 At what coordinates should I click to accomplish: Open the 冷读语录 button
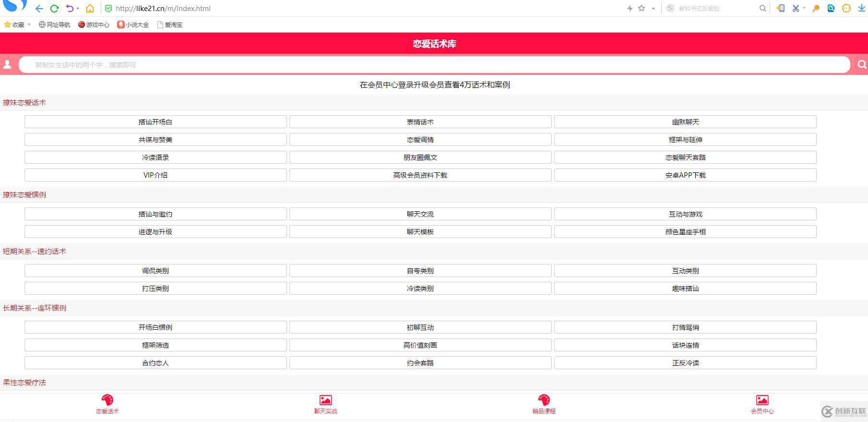click(155, 157)
